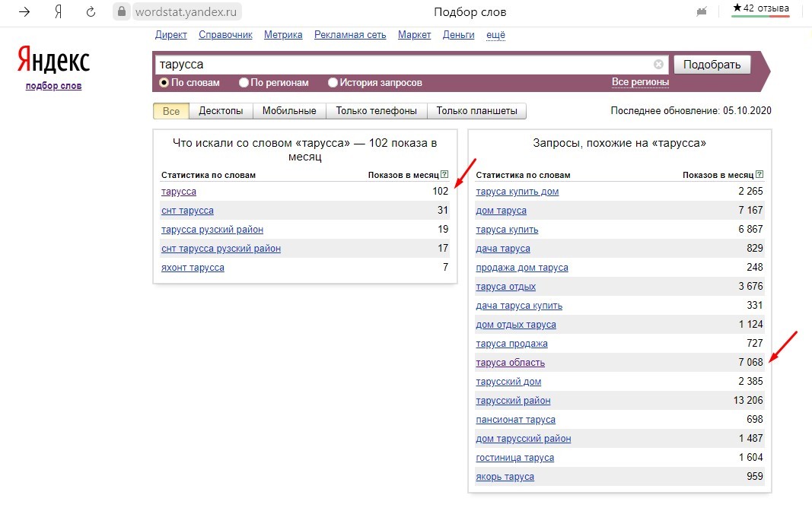The image size is (812, 511).
Task: Expand the 'ещё' services menu
Action: (495, 35)
